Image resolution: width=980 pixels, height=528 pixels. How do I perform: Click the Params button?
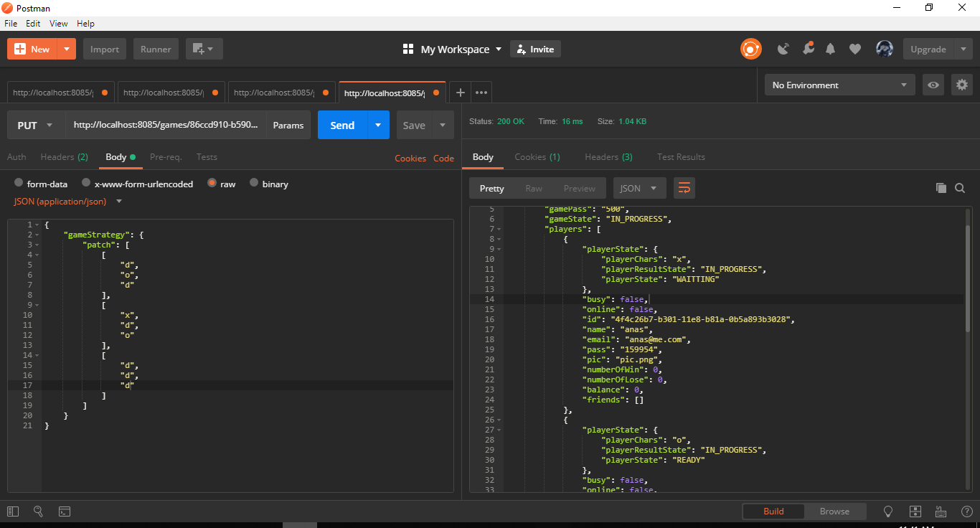point(288,125)
